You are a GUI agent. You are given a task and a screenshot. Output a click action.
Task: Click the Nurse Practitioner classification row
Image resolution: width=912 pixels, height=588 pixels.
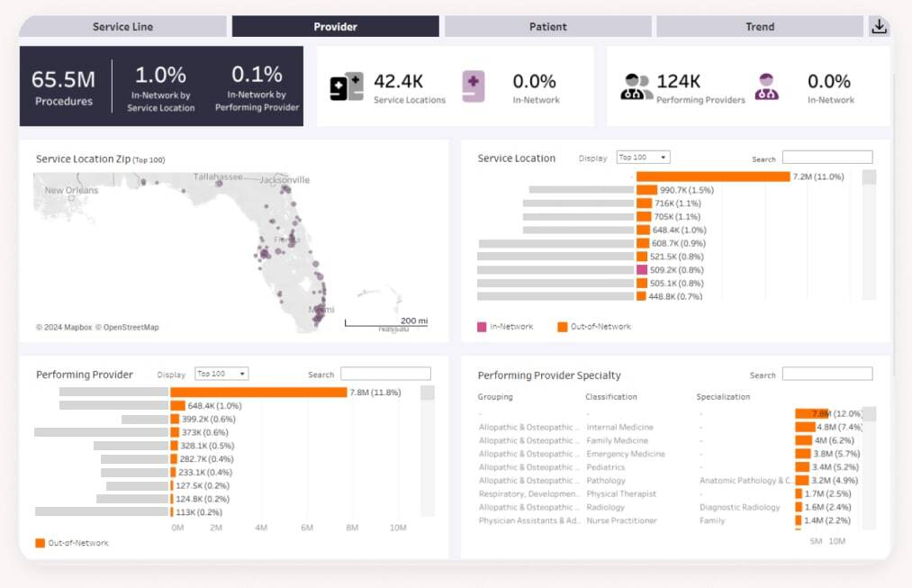point(621,520)
